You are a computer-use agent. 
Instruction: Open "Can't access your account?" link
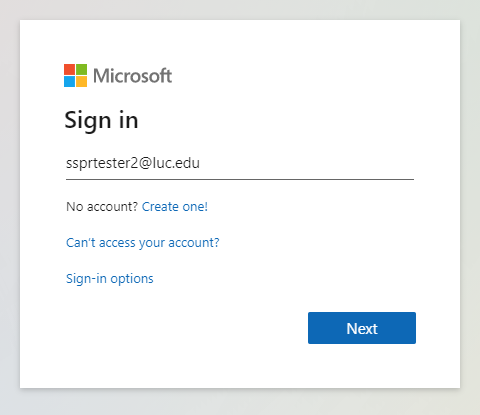tap(143, 243)
